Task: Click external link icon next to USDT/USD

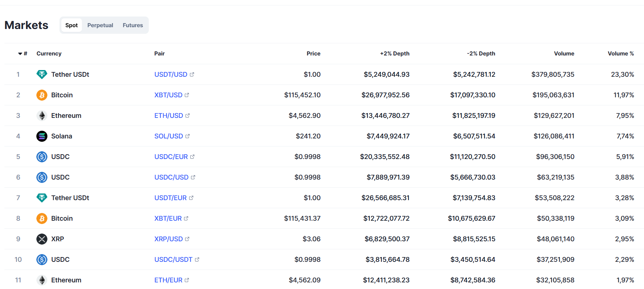Action: tap(192, 75)
